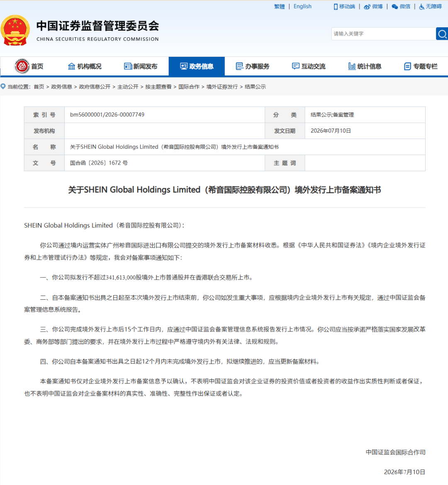Viewport: 448px width, 485px height.
Task: Open the 无障碍 accessibility link
Action: point(434,7)
